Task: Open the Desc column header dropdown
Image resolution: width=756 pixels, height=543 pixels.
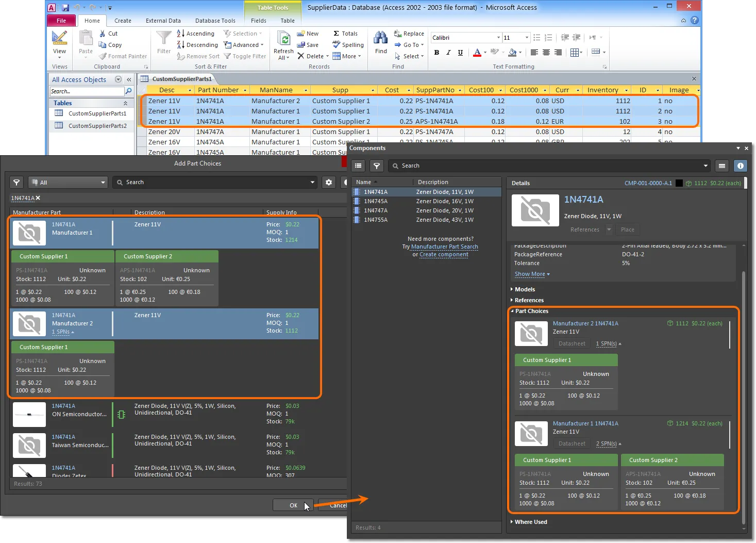Action: (x=190, y=90)
